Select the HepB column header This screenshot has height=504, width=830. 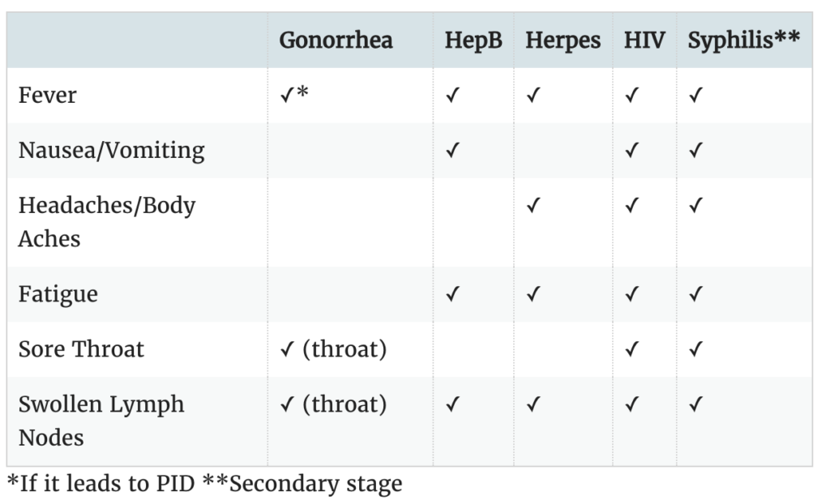[x=473, y=41]
